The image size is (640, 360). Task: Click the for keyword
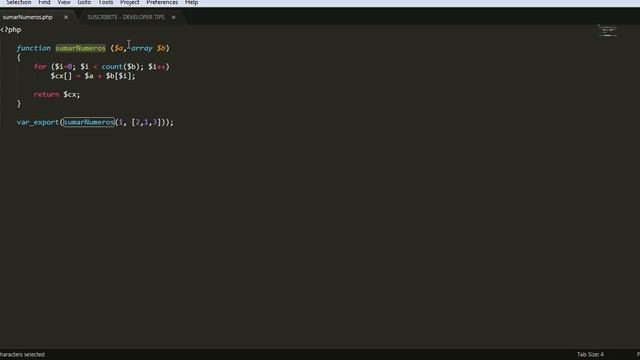click(x=40, y=67)
